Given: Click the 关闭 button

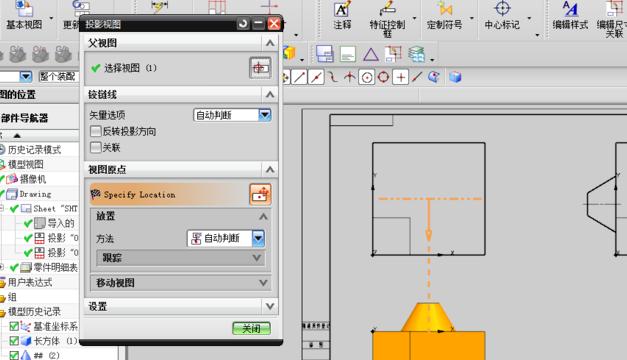Looking at the screenshot, I should tap(252, 328).
